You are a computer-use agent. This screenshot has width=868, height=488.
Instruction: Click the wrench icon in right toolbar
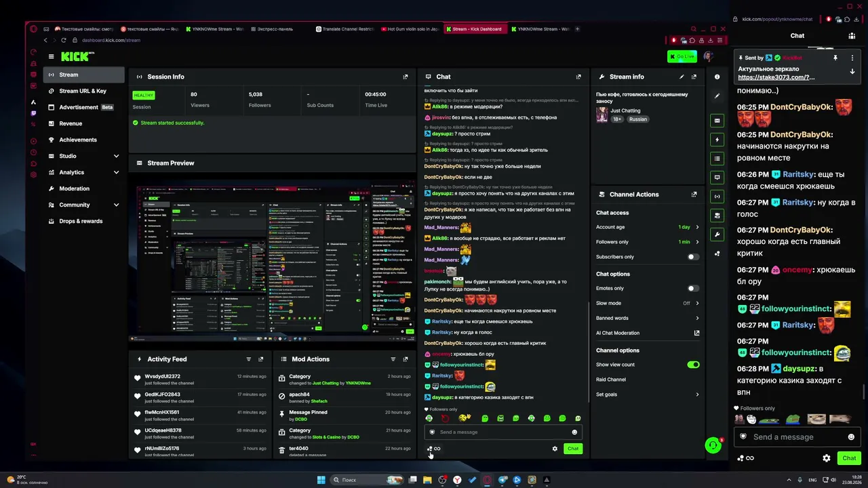click(x=717, y=235)
